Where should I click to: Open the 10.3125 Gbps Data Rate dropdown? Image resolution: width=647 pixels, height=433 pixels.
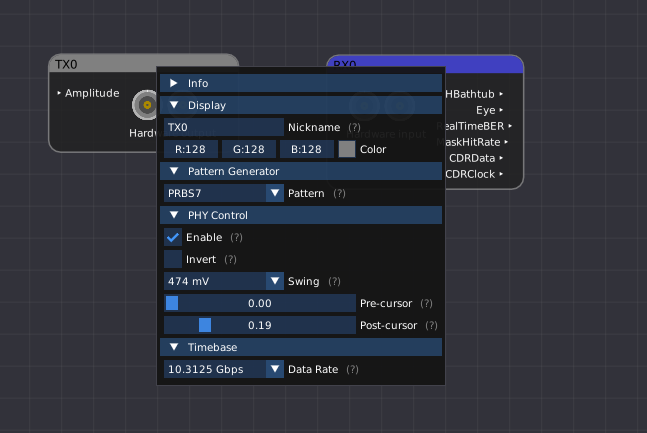[x=224, y=369]
